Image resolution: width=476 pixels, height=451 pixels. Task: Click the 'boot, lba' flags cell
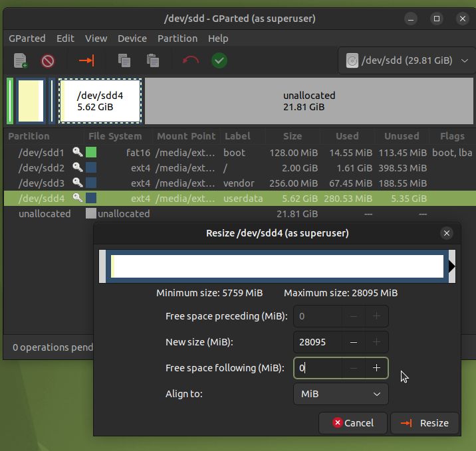coord(452,153)
